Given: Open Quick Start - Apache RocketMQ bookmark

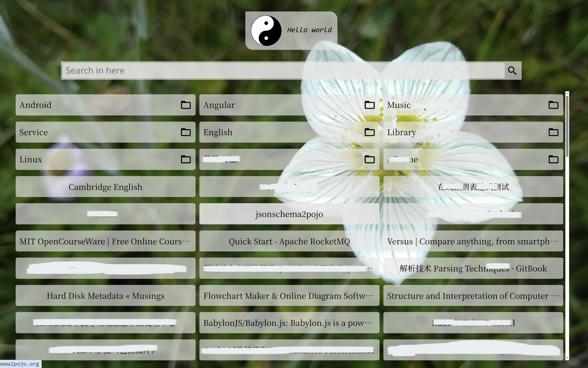Looking at the screenshot, I should pos(289,241).
